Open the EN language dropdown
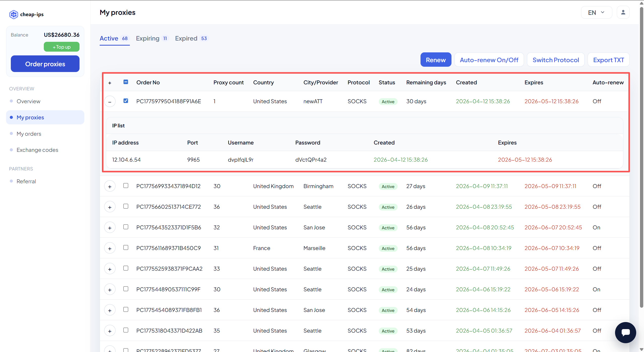Screen dimensions: 644x352 [596, 13]
